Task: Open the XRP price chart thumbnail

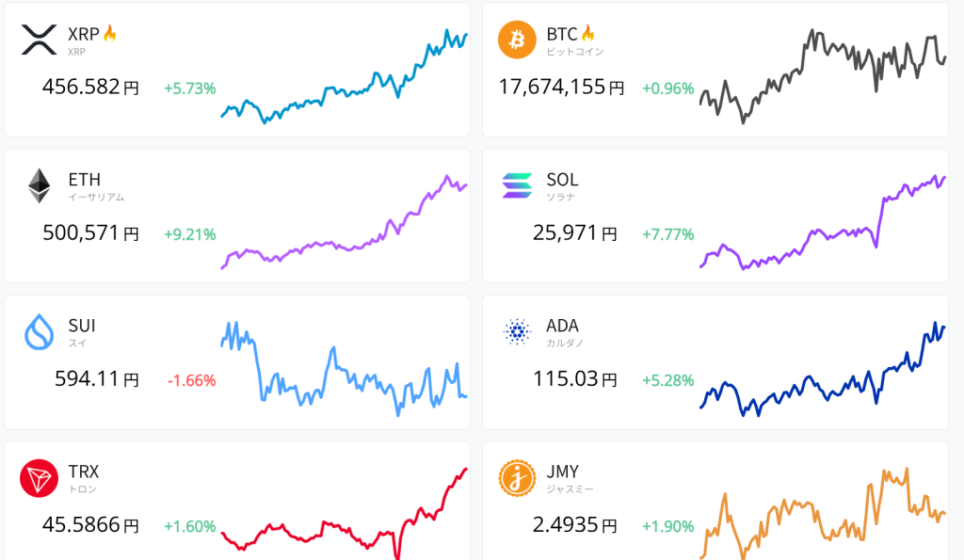Action: tap(344, 77)
